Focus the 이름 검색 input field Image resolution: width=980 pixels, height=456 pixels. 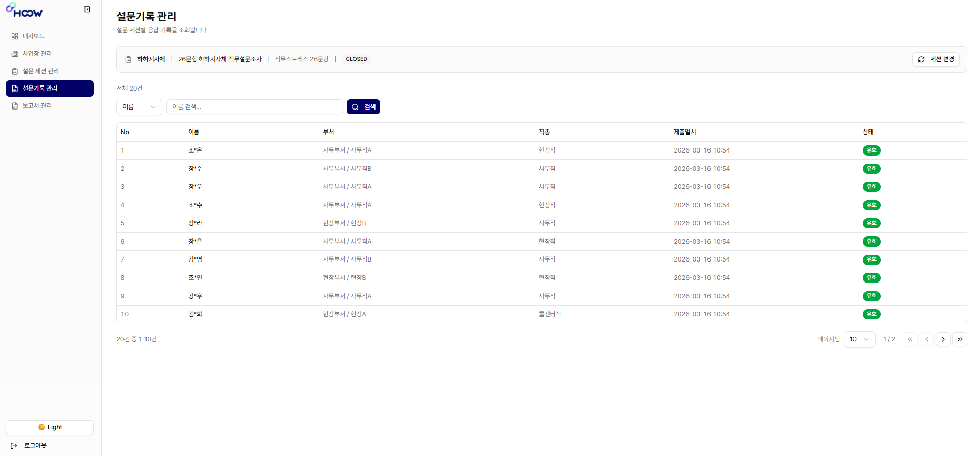tap(255, 107)
